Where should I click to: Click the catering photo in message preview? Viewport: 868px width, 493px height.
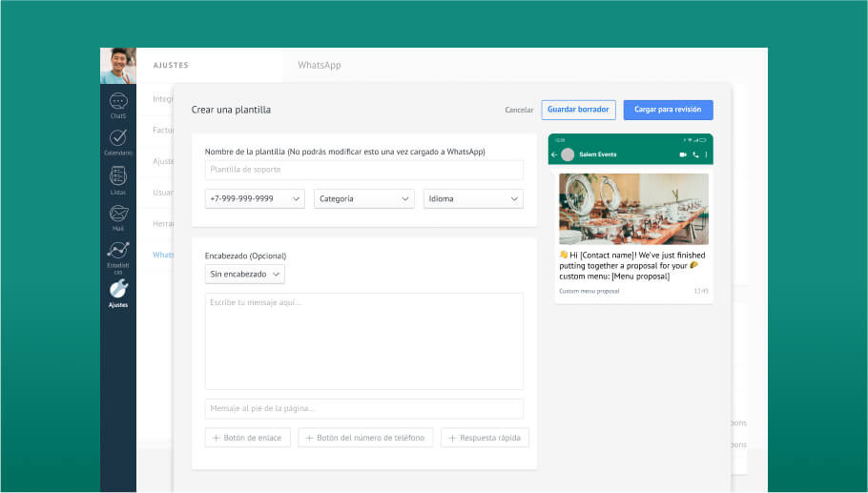[633, 209]
